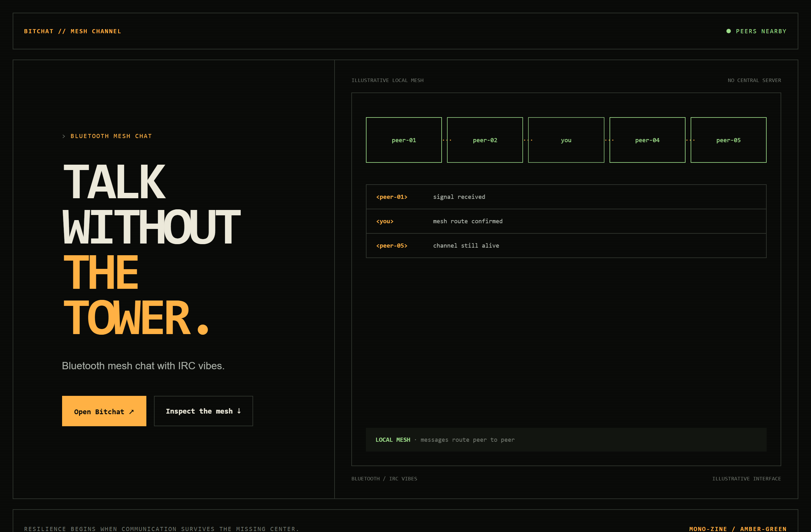Image resolution: width=811 pixels, height=532 pixels.
Task: Click the <you> mesh route confirmed row
Action: point(566,221)
